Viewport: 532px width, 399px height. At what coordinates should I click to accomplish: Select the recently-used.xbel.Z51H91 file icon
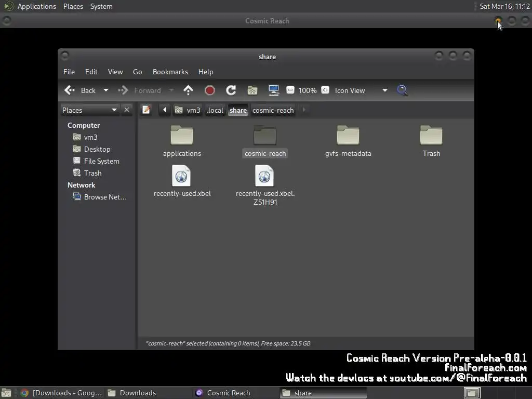point(264,176)
